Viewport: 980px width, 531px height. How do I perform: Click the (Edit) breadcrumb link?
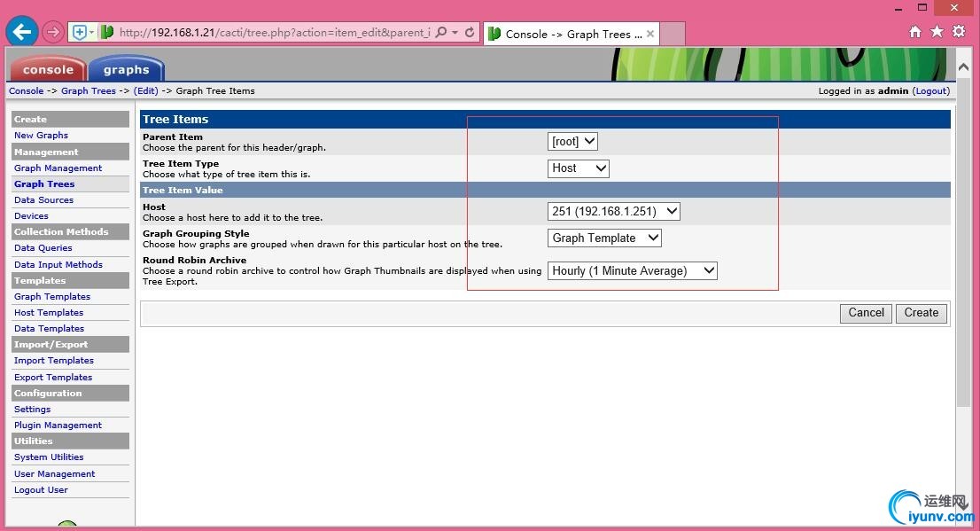[x=146, y=90]
